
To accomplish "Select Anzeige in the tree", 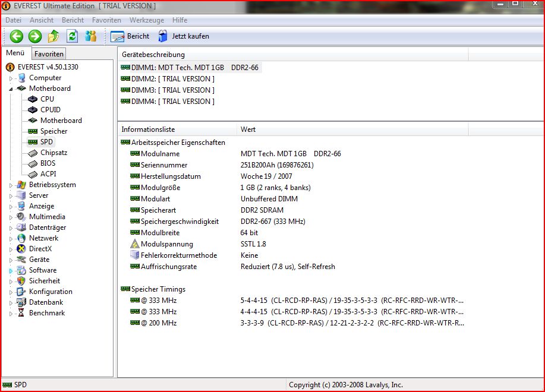I will click(42, 206).
